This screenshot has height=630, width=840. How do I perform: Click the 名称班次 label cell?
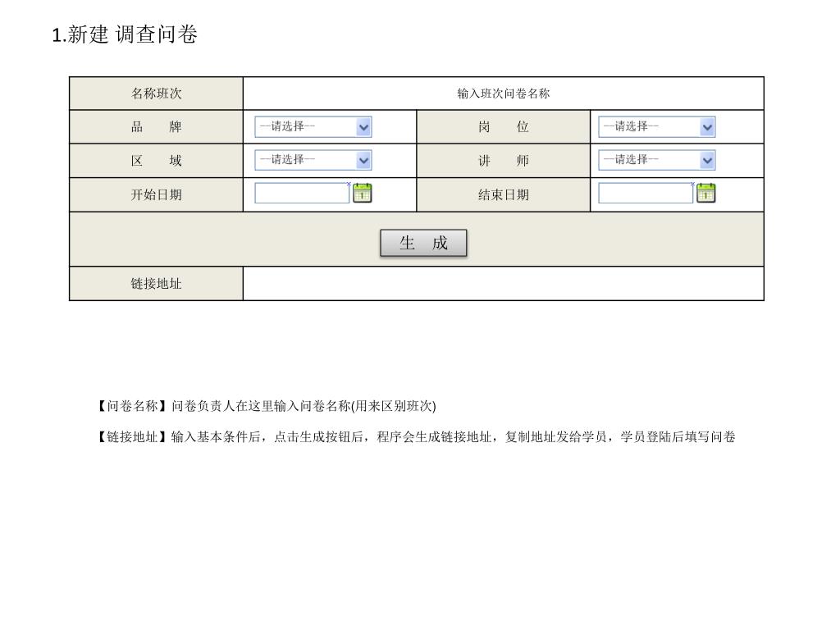tap(156, 94)
